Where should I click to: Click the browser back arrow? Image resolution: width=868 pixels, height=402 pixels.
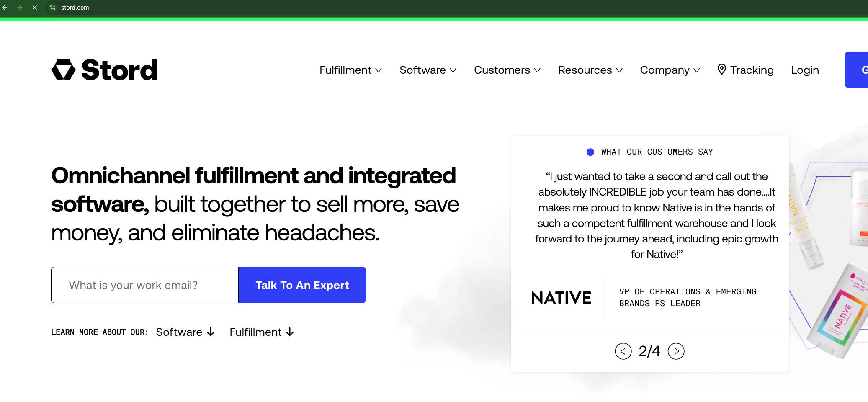coord(5,8)
